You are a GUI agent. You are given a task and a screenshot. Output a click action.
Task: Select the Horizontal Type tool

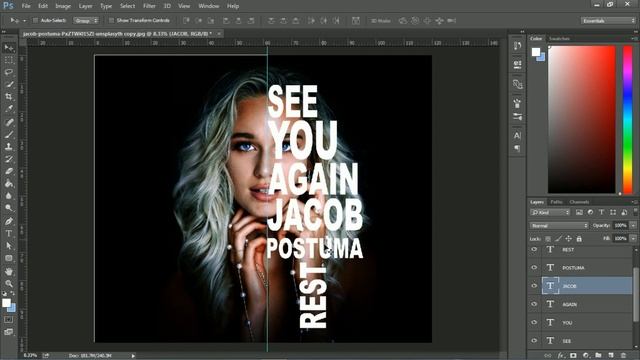click(9, 233)
